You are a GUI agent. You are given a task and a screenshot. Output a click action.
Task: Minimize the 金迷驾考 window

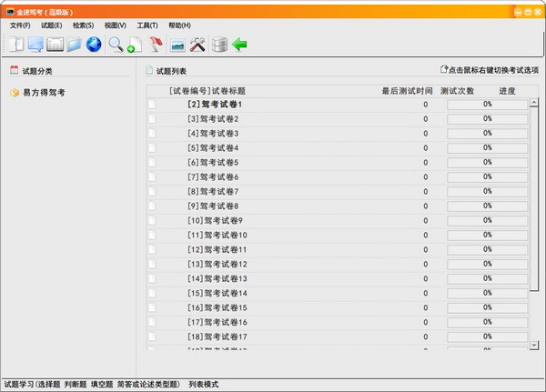(x=518, y=12)
